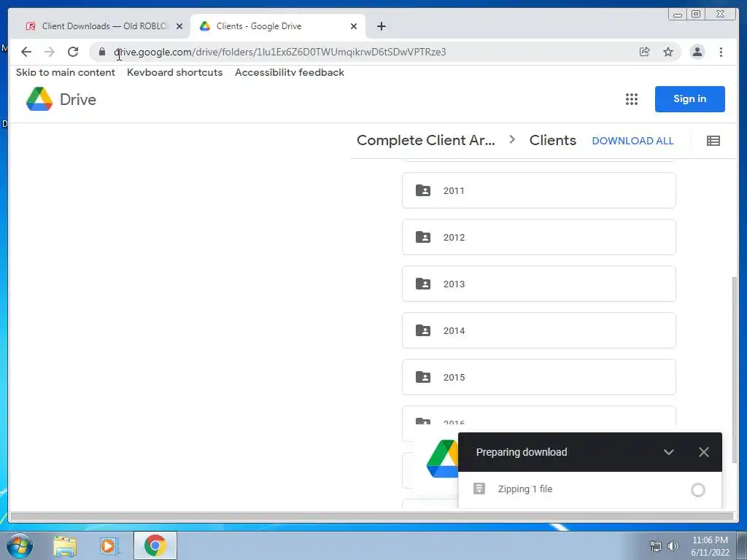The height and width of the screenshot is (560, 747).
Task: Click the vertical page scrollbar
Action: 734,369
